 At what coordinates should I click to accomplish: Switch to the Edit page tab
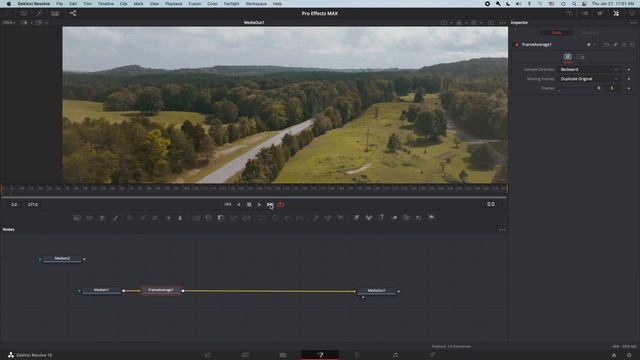tap(282, 355)
